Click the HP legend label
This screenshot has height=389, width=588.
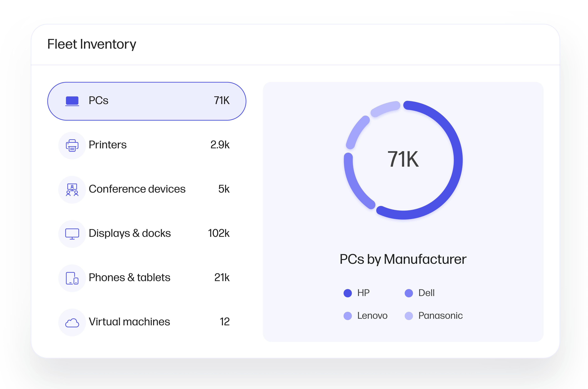pyautogui.click(x=363, y=293)
